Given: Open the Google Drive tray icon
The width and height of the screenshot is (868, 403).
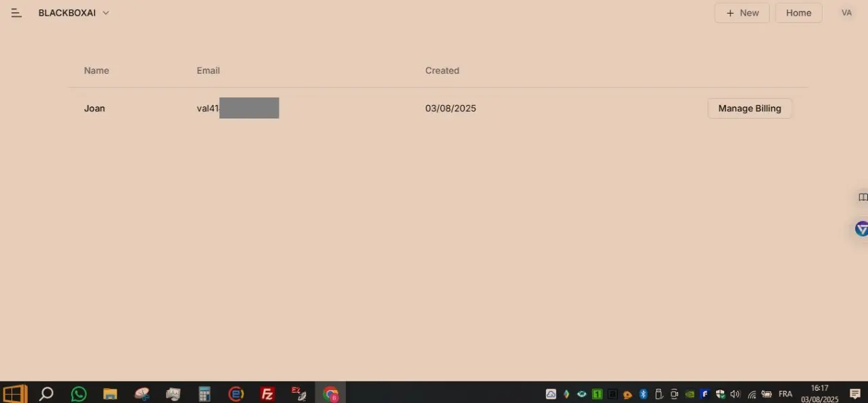Looking at the screenshot, I should [x=566, y=394].
